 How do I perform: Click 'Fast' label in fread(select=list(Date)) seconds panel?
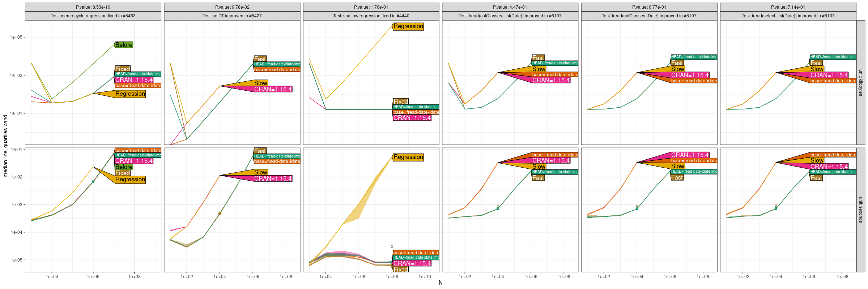click(816, 178)
